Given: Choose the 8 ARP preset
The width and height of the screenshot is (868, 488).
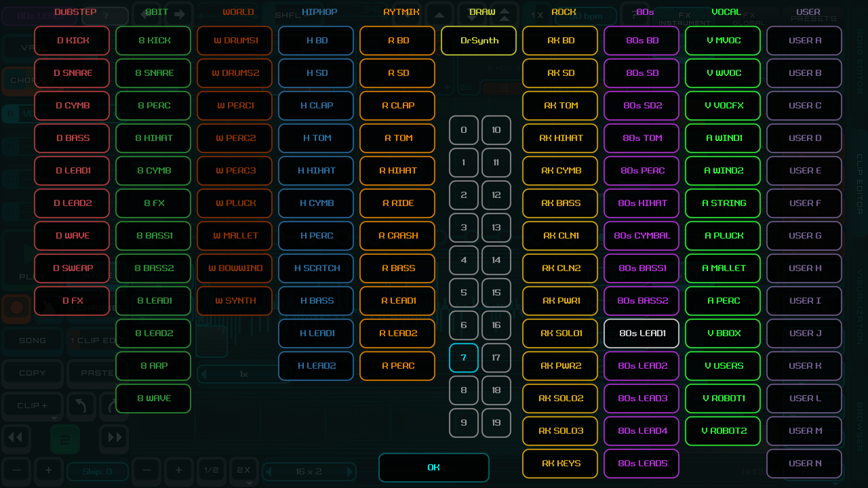Looking at the screenshot, I should [153, 366].
